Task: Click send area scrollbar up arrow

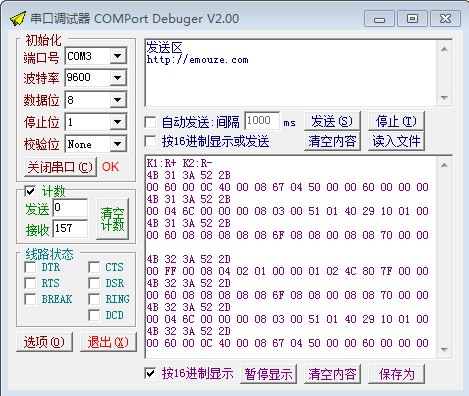Action: coord(444,49)
